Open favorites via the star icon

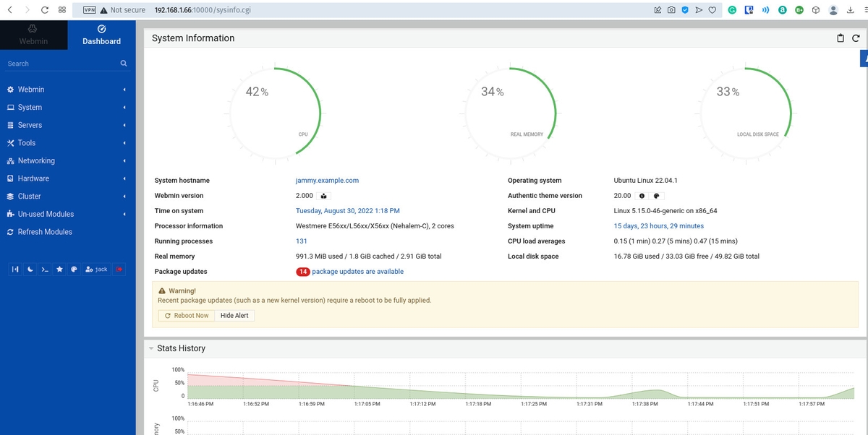point(59,269)
